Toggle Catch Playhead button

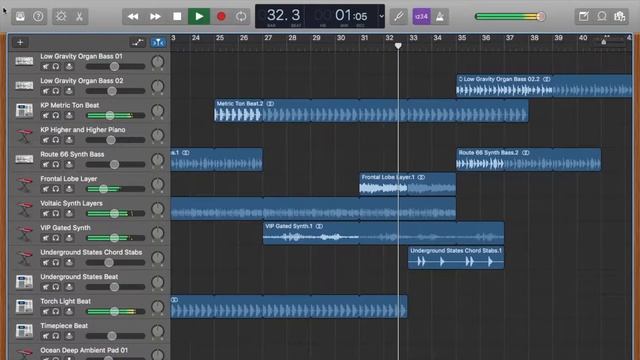[x=158, y=42]
